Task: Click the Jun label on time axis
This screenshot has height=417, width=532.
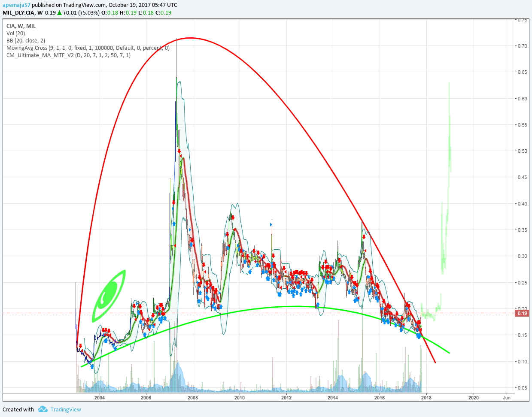Action: click(507, 398)
